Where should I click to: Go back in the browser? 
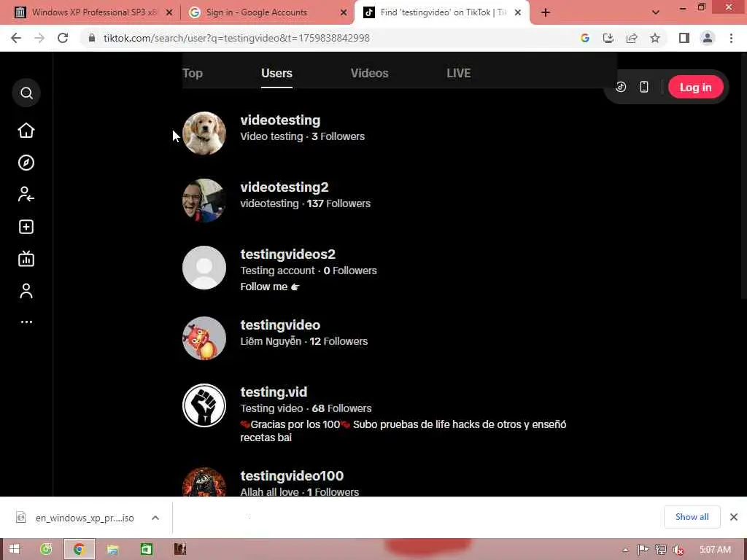coord(16,38)
